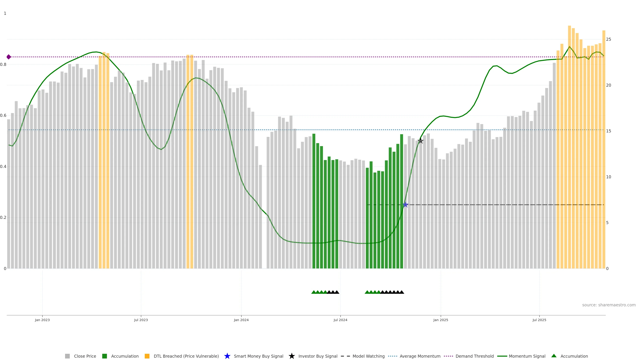Click orange DTL Breached legend swatch
644x362 pixels.
coord(147,356)
